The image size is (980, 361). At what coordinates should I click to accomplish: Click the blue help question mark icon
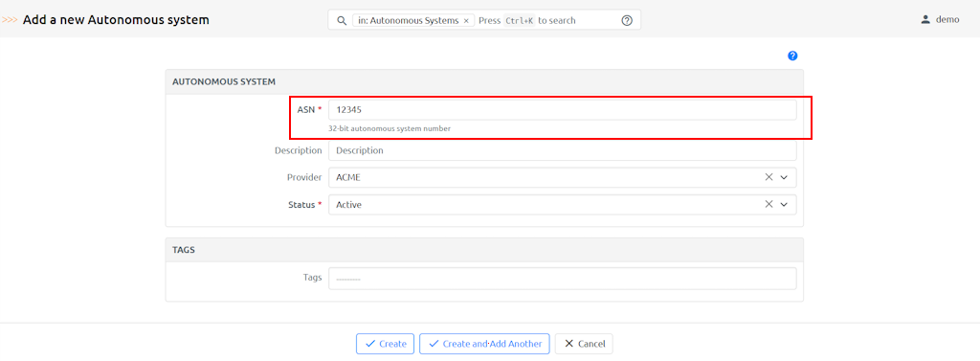(x=792, y=56)
